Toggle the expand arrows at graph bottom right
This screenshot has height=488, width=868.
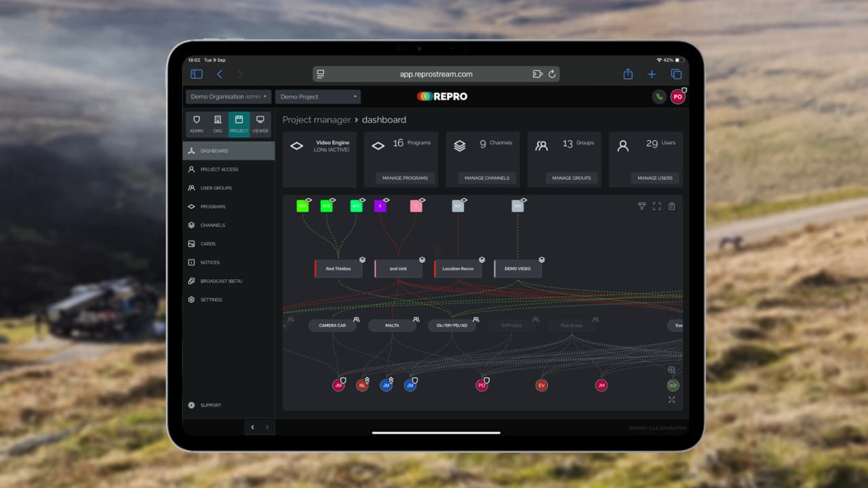point(671,399)
